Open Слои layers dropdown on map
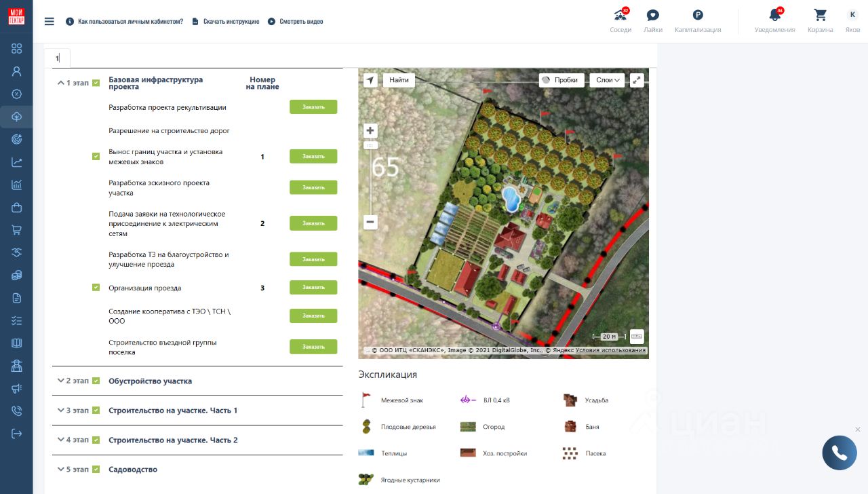The height and width of the screenshot is (494, 868). [x=607, y=80]
